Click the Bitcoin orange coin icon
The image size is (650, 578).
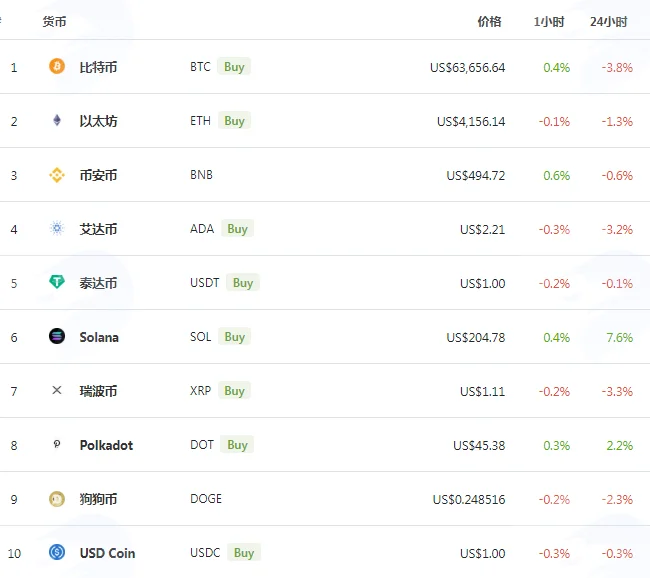[x=57, y=66]
